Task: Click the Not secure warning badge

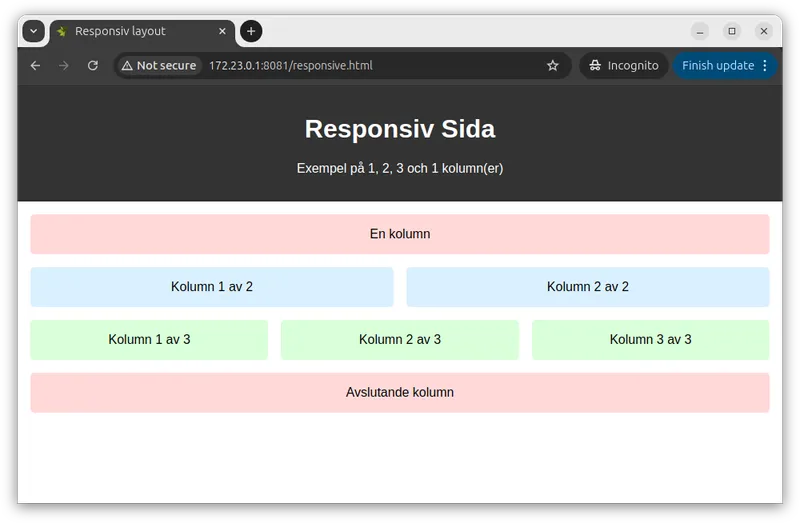Action: (159, 66)
